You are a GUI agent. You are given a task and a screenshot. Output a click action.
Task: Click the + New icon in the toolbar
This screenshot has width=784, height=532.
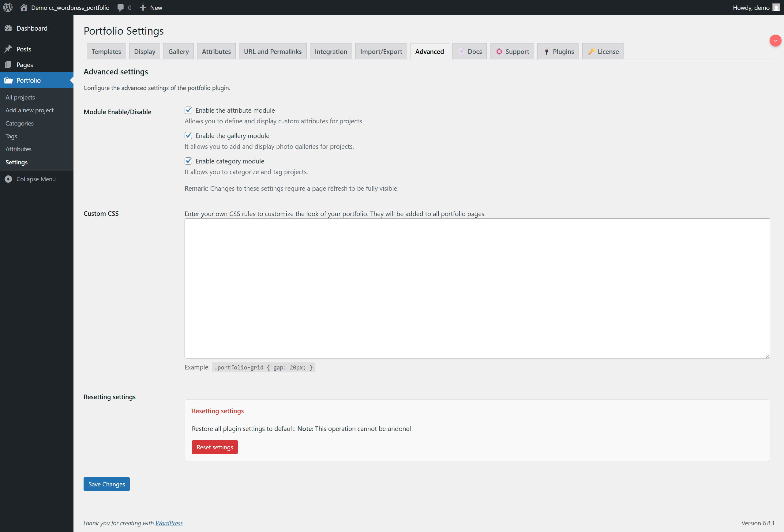[143, 7]
